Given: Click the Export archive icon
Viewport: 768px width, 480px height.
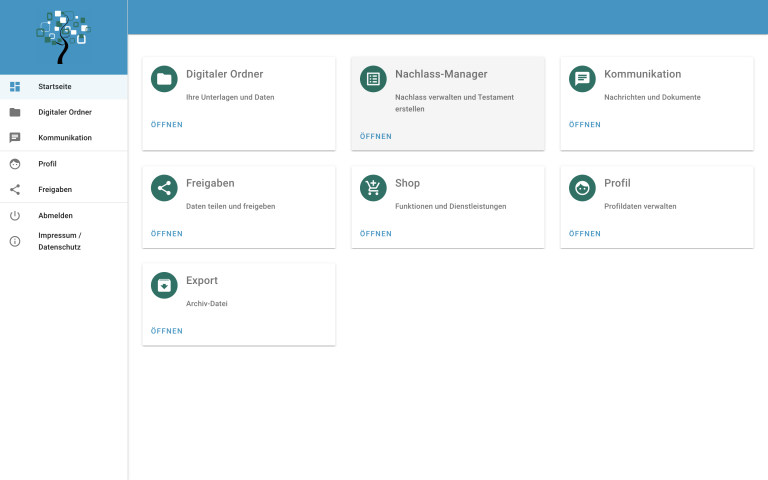Looking at the screenshot, I should 164,285.
